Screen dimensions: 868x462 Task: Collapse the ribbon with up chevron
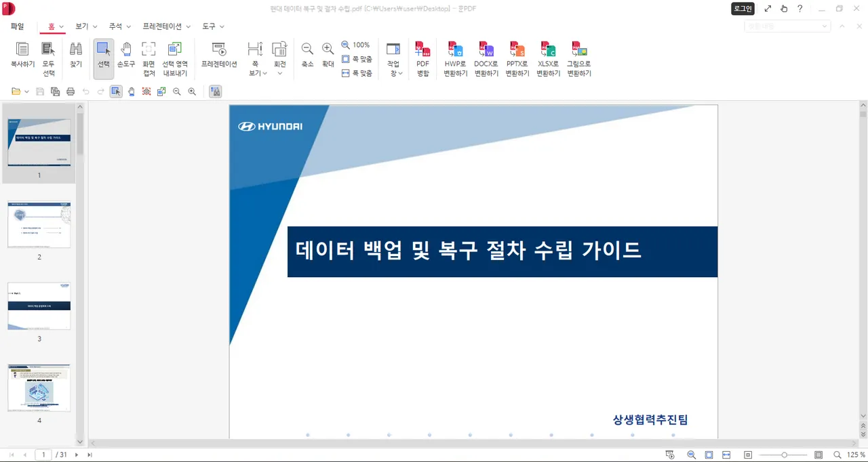(842, 26)
